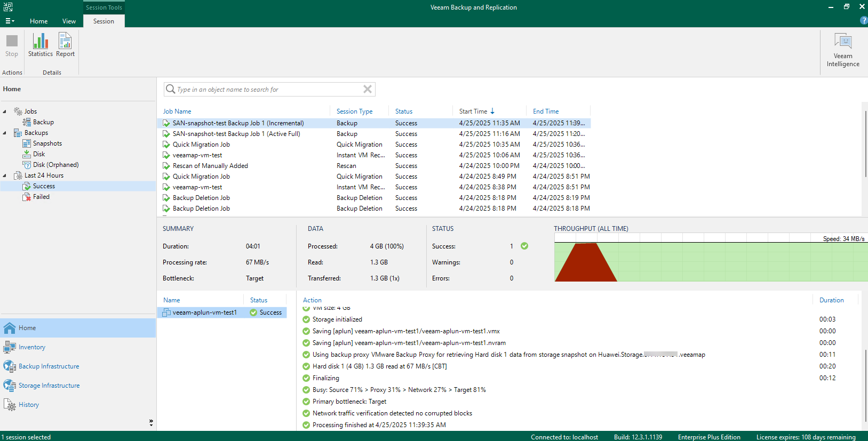Click the green success check in Status section
868x441 pixels.
tap(524, 246)
